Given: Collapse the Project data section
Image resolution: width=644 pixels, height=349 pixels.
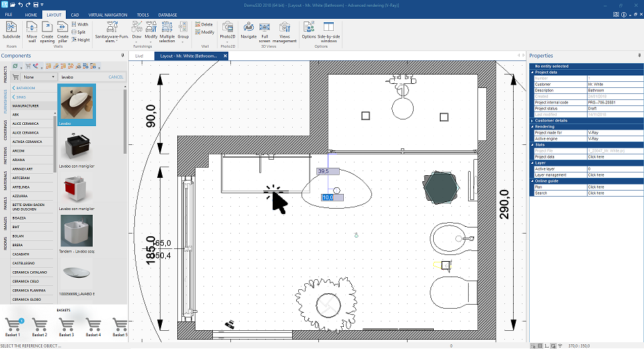Looking at the screenshot, I should [x=533, y=72].
